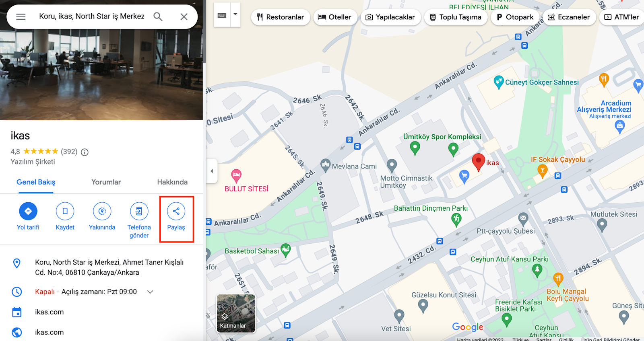Filter by Yapılacaklar chip
The image size is (644, 341).
coord(390,17)
